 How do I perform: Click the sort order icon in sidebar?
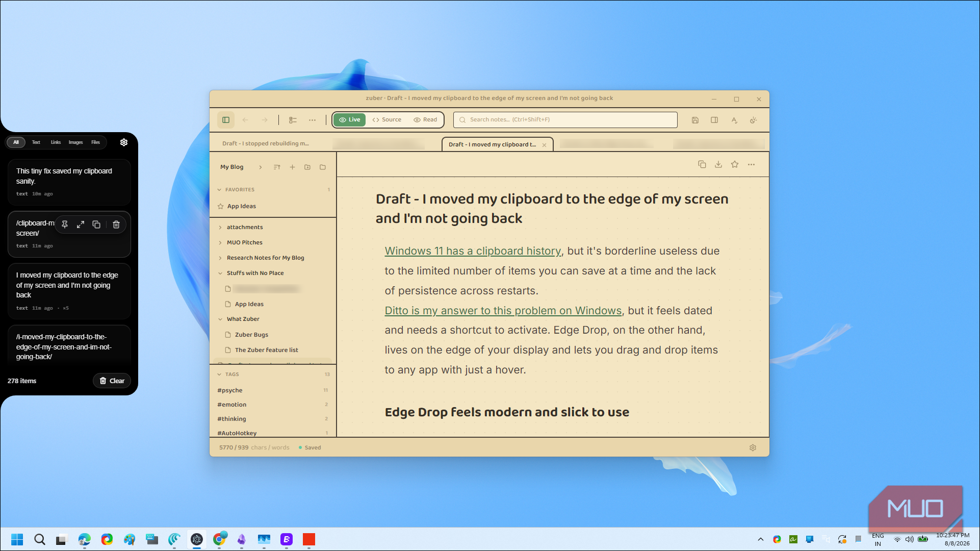277,167
